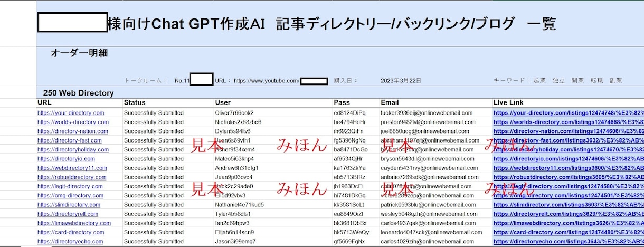Open the https://directory-fast.com URL link
644x247 pixels.
click(x=69, y=140)
